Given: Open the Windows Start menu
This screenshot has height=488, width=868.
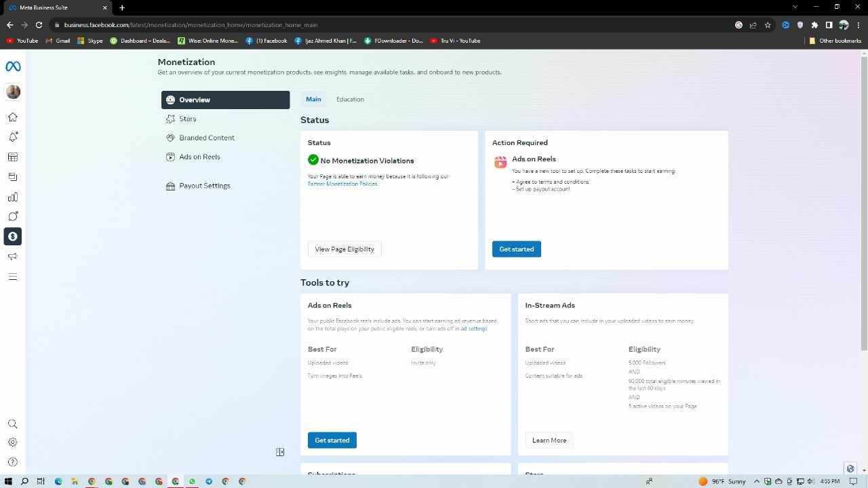Looking at the screenshot, I should (8, 481).
